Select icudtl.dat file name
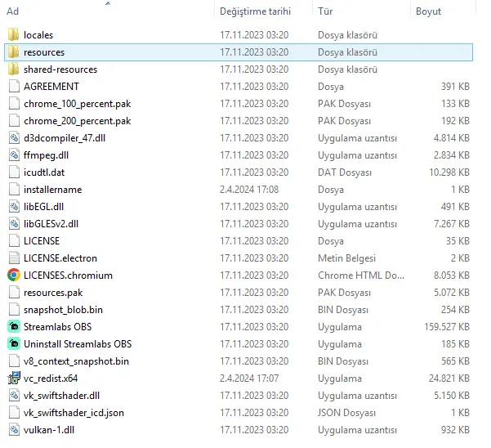This screenshot has height=448, width=491. 44,172
